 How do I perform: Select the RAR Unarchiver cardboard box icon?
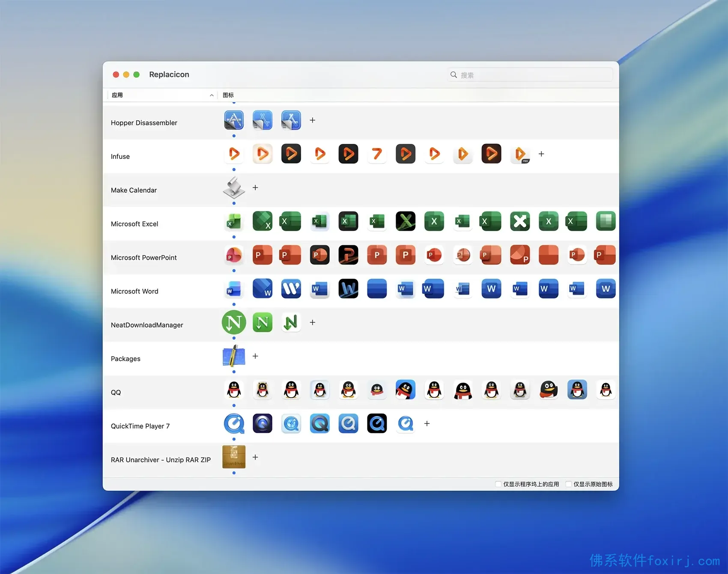(x=234, y=457)
